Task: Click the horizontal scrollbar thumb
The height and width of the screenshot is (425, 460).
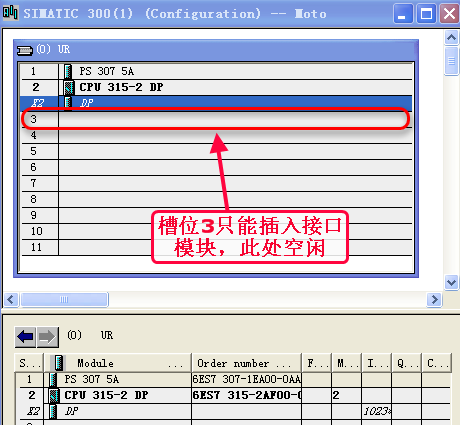Action: pyautogui.click(x=64, y=300)
